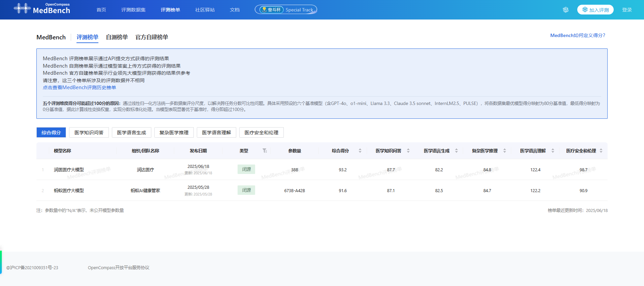Viewport: 644px width, 286px height.
Task: Open 评测数据集 navigation item
Action: pos(133,10)
